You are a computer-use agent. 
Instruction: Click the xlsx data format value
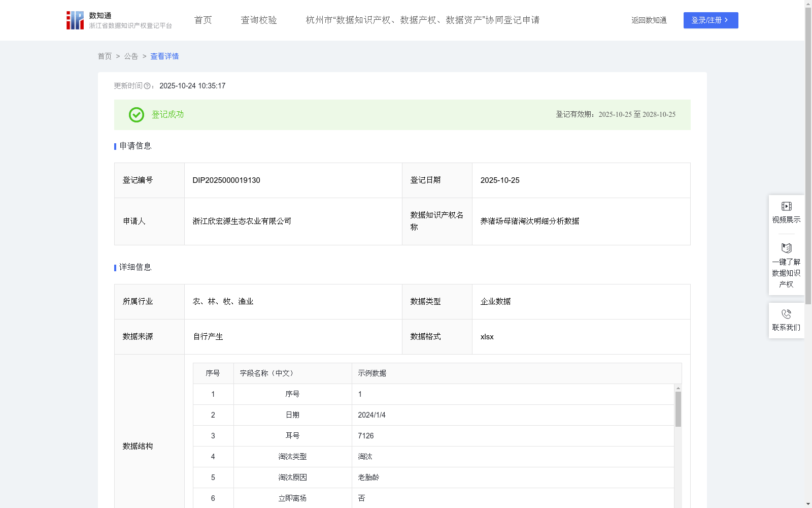tap(487, 337)
